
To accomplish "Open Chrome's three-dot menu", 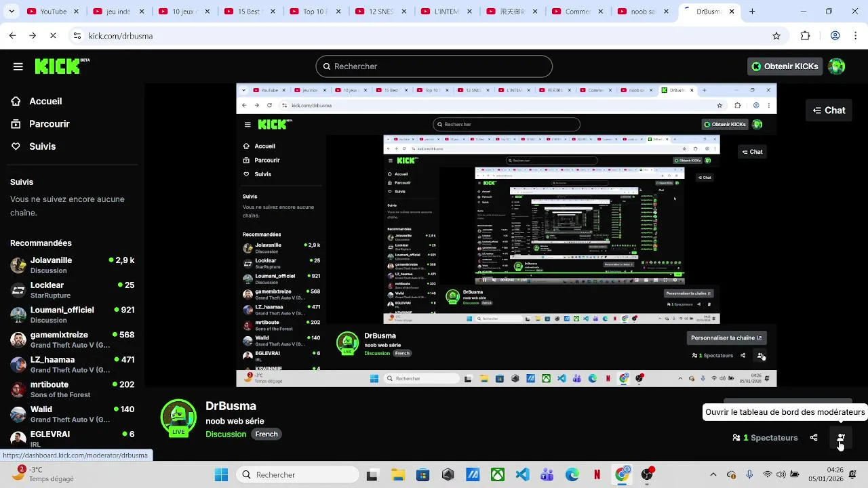I will [x=855, y=36].
